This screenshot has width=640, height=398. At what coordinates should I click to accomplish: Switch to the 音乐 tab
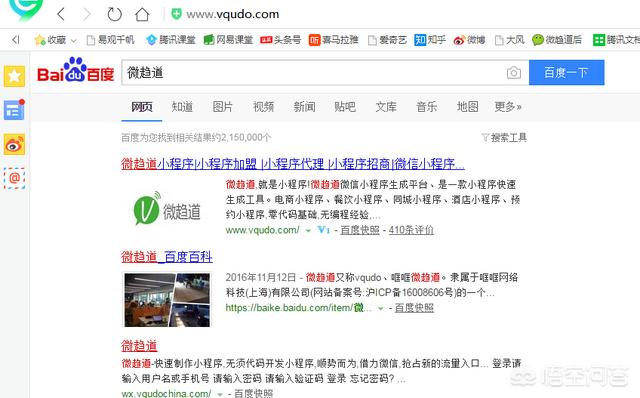(427, 107)
